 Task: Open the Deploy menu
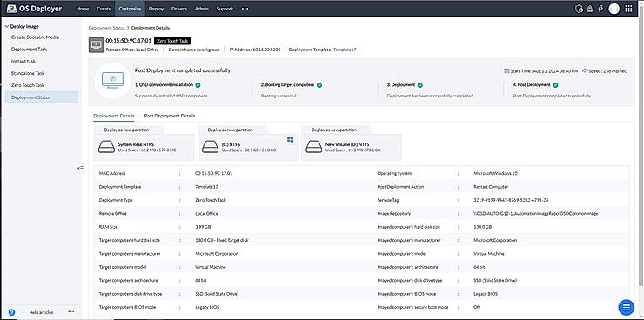point(156,9)
